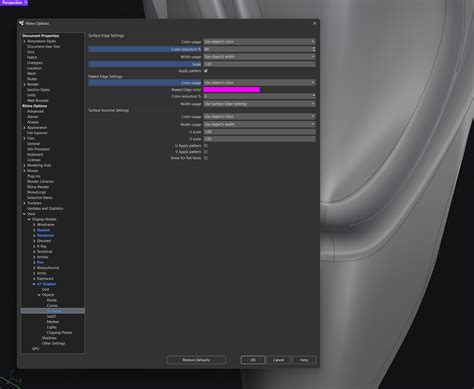The width and height of the screenshot is (474, 389).
Task: Select Notes in Document Properties
Action: tap(32, 79)
